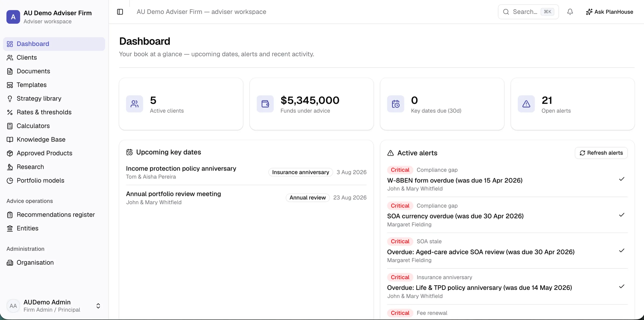Open the Clients page

[x=54, y=57]
